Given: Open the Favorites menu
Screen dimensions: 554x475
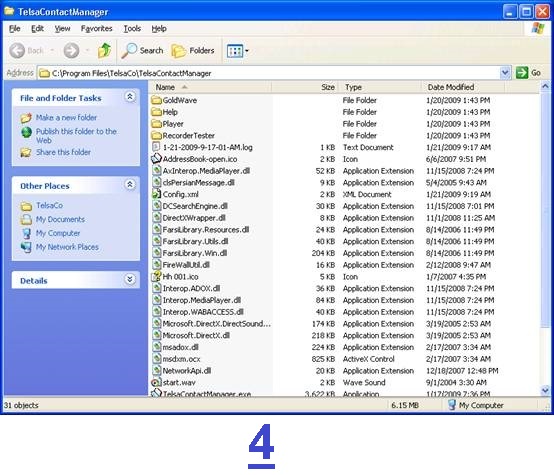Looking at the screenshot, I should tap(96, 29).
